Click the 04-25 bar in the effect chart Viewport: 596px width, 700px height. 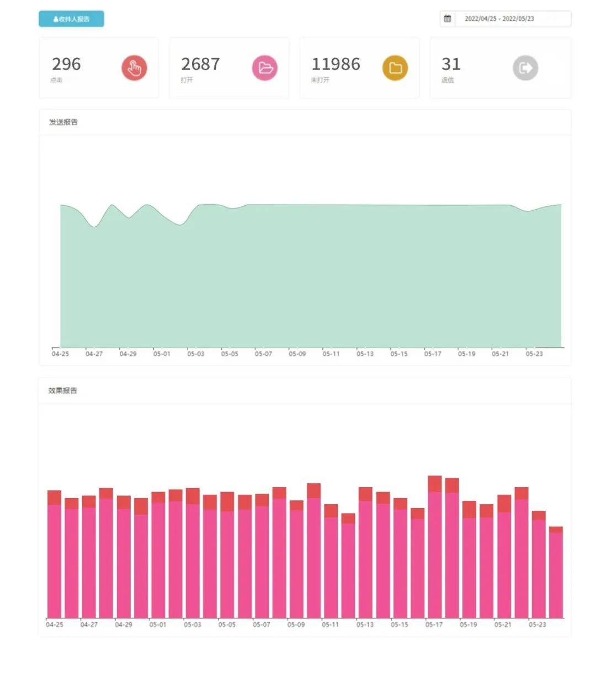click(x=54, y=554)
